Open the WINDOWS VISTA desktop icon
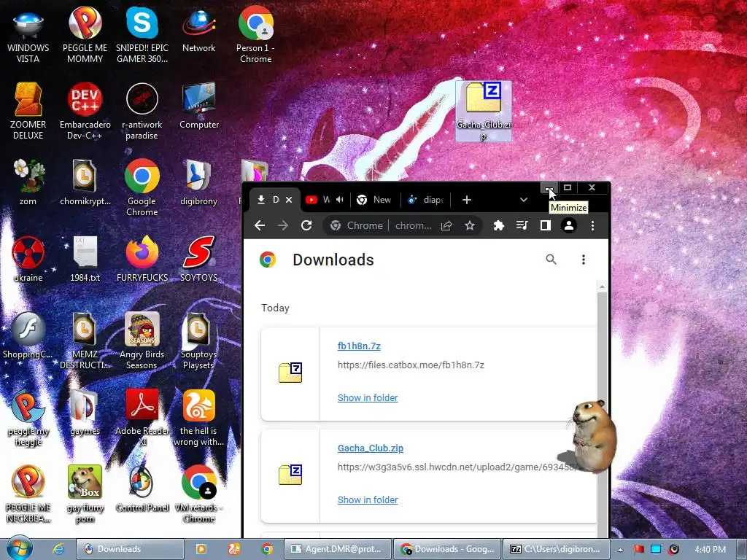 (x=28, y=35)
